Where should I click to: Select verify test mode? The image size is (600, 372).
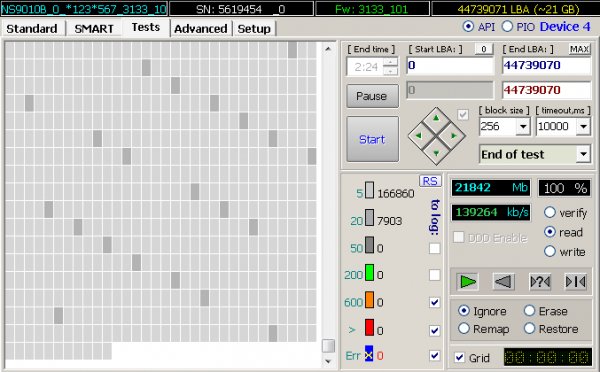pyautogui.click(x=549, y=212)
